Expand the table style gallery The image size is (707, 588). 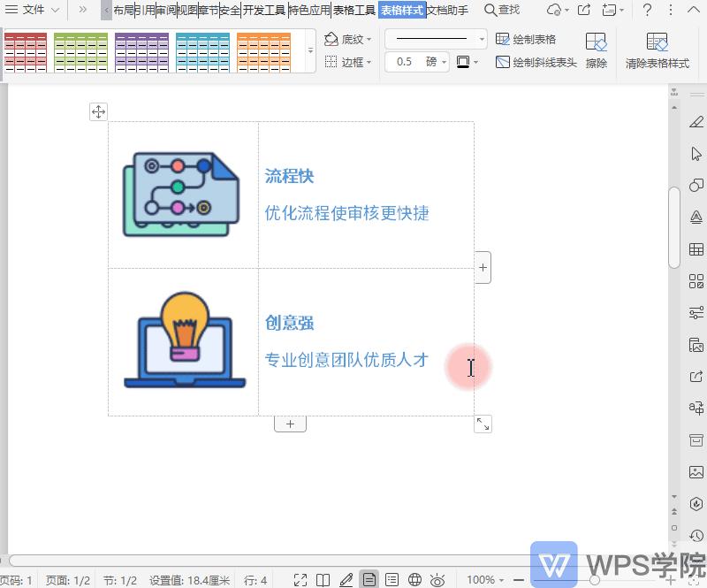[310, 50]
